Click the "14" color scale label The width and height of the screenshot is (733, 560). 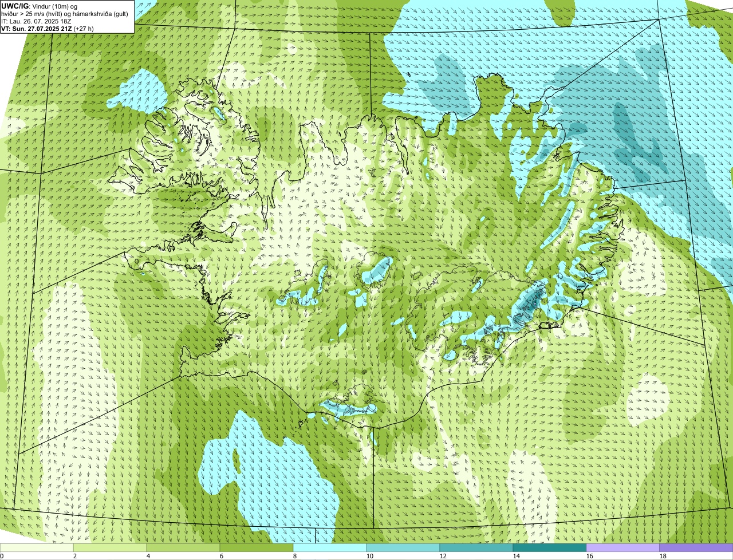click(x=517, y=556)
